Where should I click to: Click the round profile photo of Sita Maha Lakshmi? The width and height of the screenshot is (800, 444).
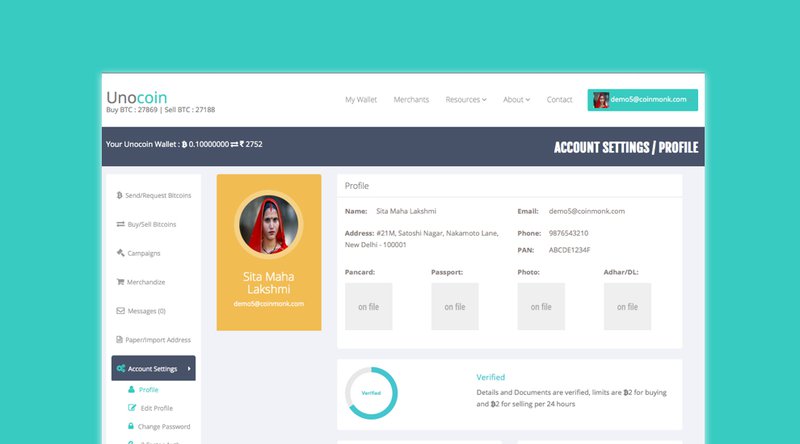pyautogui.click(x=269, y=225)
